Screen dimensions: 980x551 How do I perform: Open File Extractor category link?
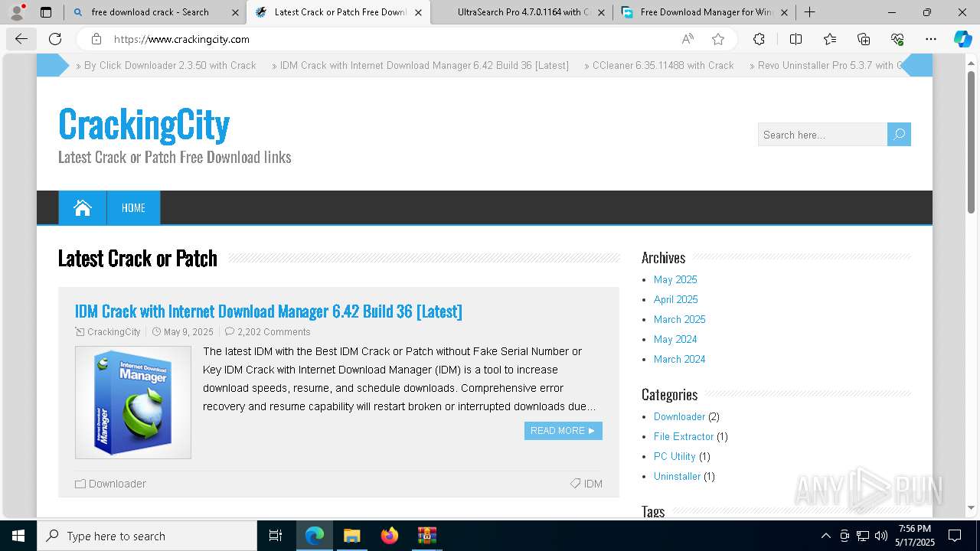(684, 436)
